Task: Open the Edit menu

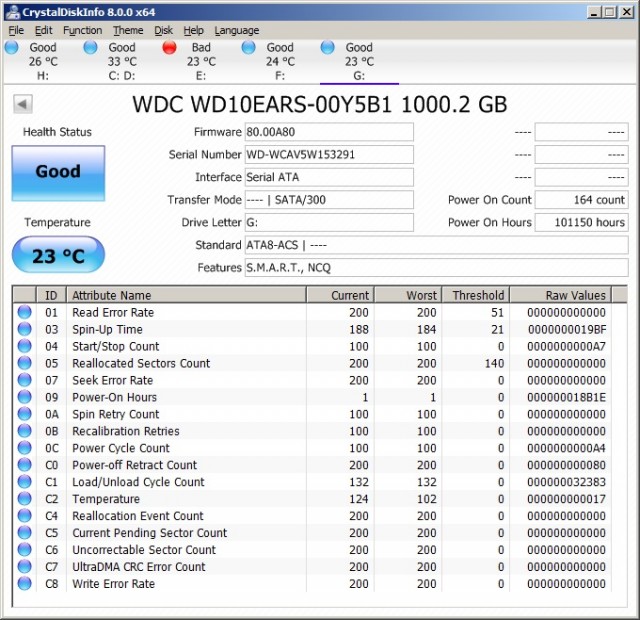Action: (43, 31)
